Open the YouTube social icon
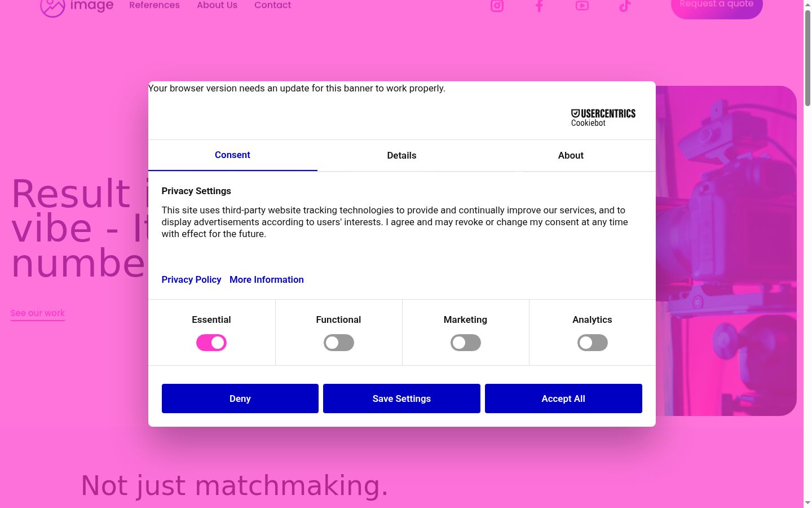Image resolution: width=812 pixels, height=508 pixels. pos(582,6)
